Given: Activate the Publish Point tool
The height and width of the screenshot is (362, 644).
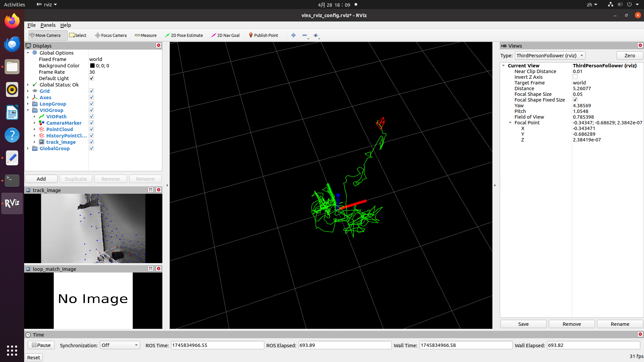Looking at the screenshot, I should coord(263,35).
